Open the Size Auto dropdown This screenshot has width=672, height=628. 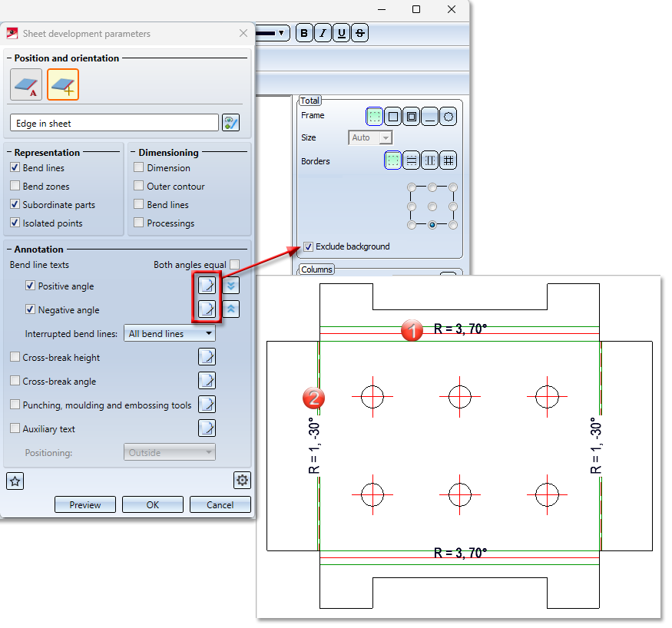(x=370, y=137)
